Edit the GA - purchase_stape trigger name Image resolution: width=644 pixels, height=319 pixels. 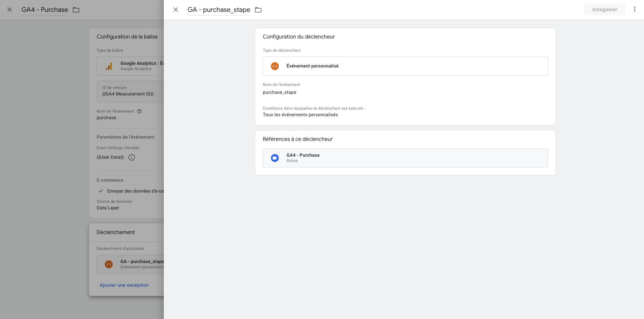click(219, 10)
